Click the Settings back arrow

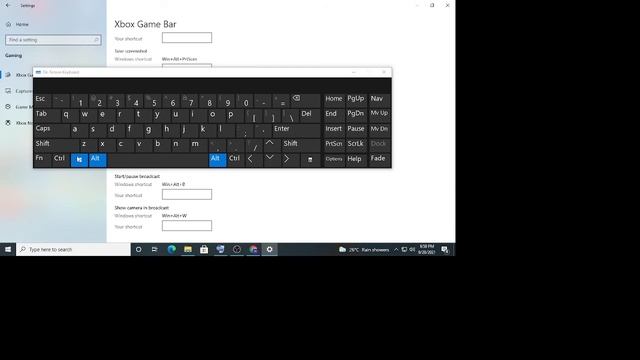pos(8,5)
